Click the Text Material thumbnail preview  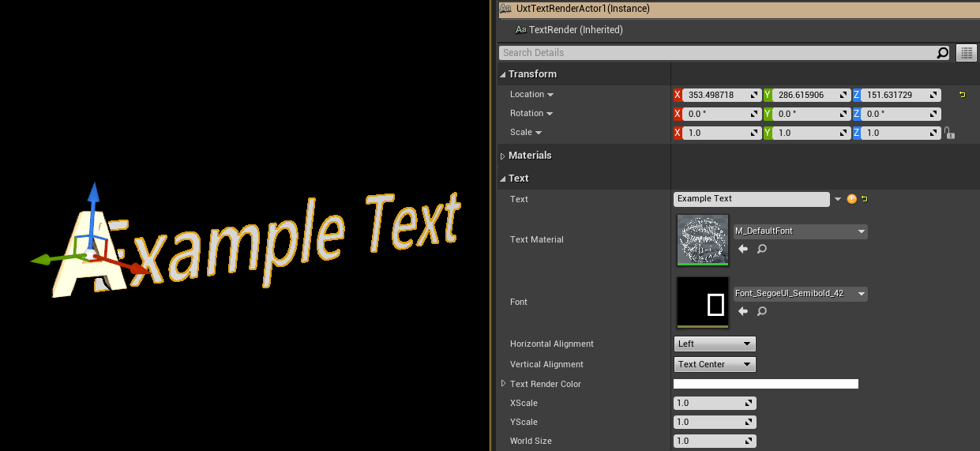[703, 239]
